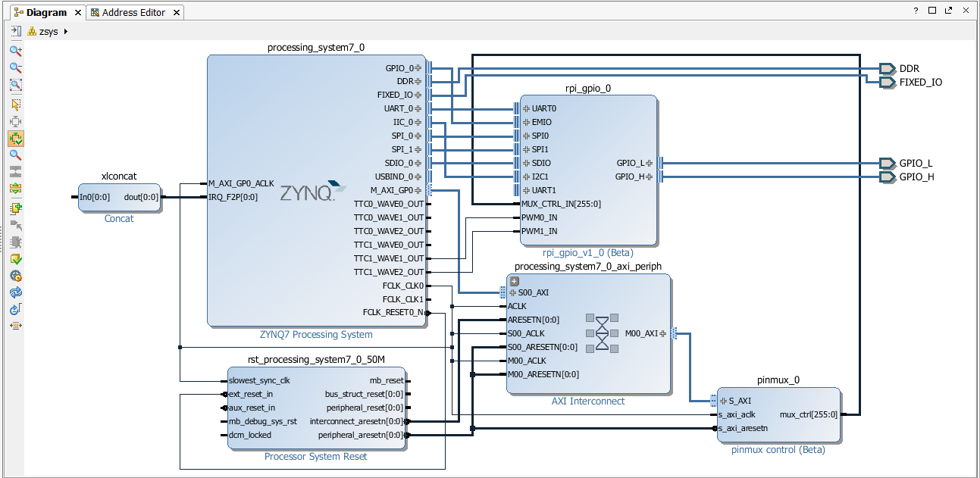
Task: Run the Validate Design check icon
Action: click(x=15, y=259)
